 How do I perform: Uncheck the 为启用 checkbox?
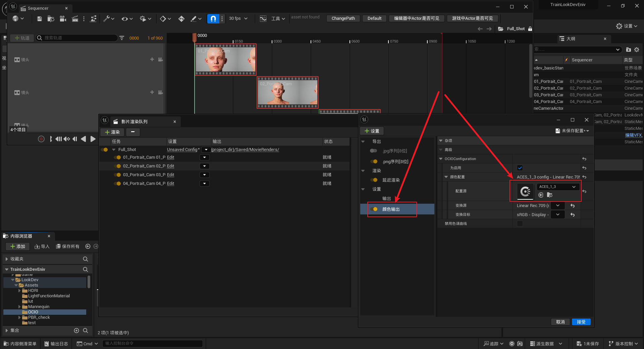(x=520, y=168)
